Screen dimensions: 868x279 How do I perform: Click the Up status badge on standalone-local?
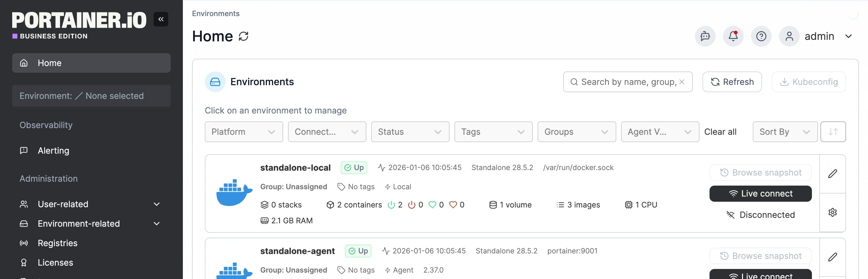(x=354, y=168)
